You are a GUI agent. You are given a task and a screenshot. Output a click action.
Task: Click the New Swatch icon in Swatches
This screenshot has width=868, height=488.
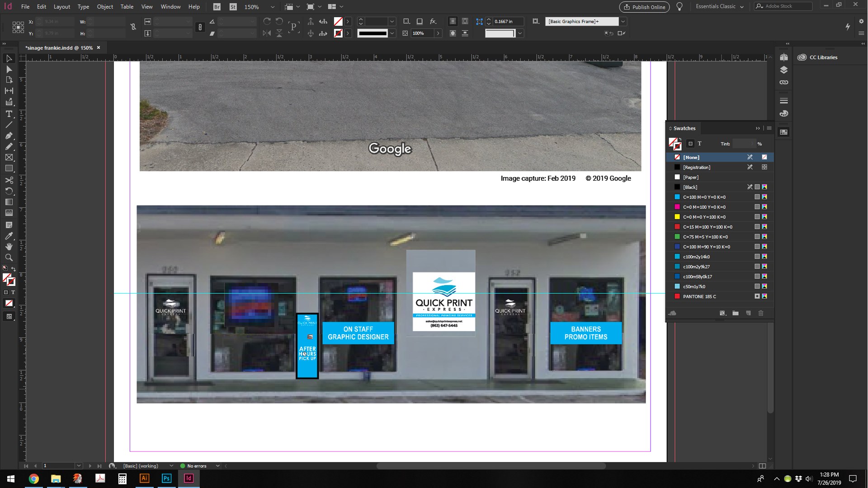click(748, 313)
